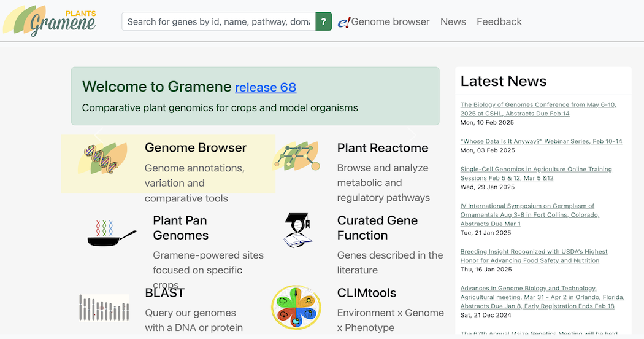Viewport: 644px width, 339px height.
Task: Click the BLAST chromosomes icon
Action: [x=104, y=307]
